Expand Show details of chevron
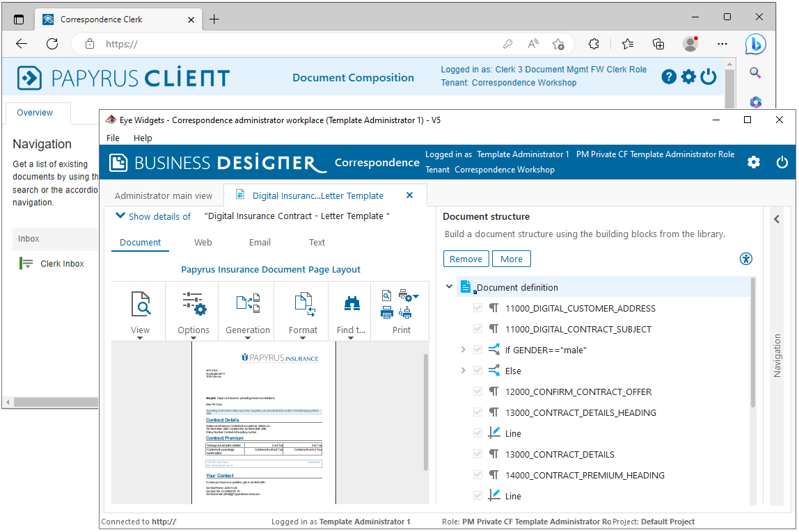 click(x=120, y=216)
